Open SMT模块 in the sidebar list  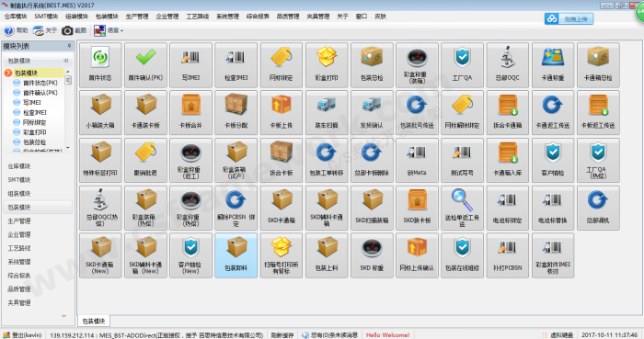[19, 179]
